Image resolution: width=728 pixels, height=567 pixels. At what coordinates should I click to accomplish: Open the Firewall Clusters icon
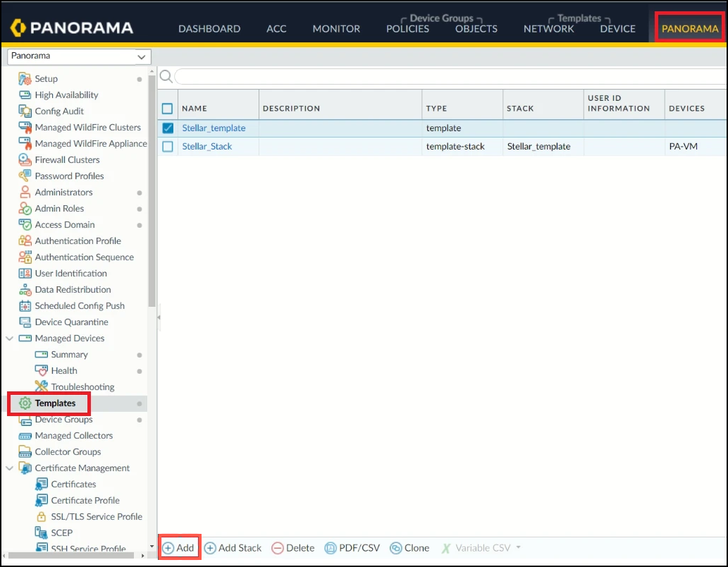25,160
